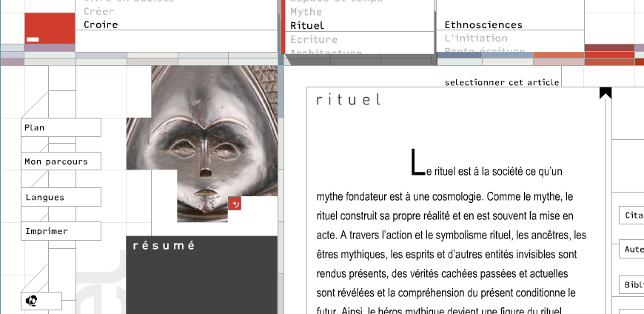Click the blue color block in the strip
This screenshot has height=314, width=644.
[x=459, y=55]
